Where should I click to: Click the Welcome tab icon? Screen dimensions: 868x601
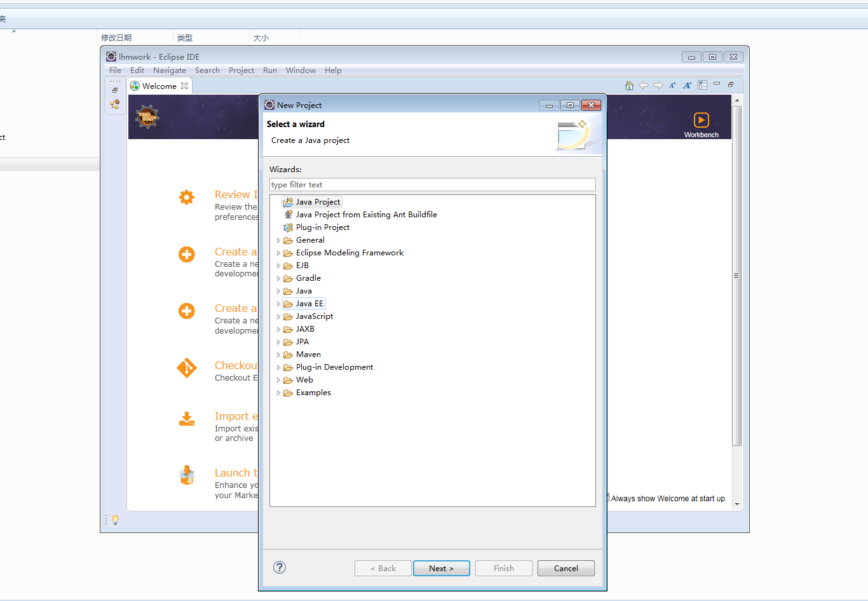135,86
